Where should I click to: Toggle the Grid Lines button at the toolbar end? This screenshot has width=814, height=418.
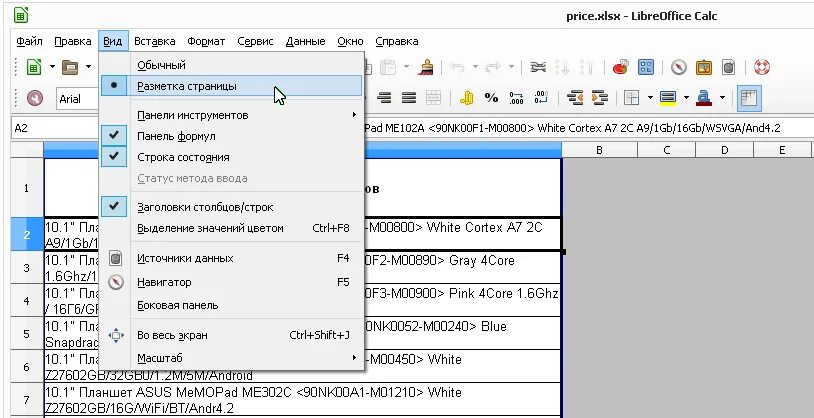(749, 98)
